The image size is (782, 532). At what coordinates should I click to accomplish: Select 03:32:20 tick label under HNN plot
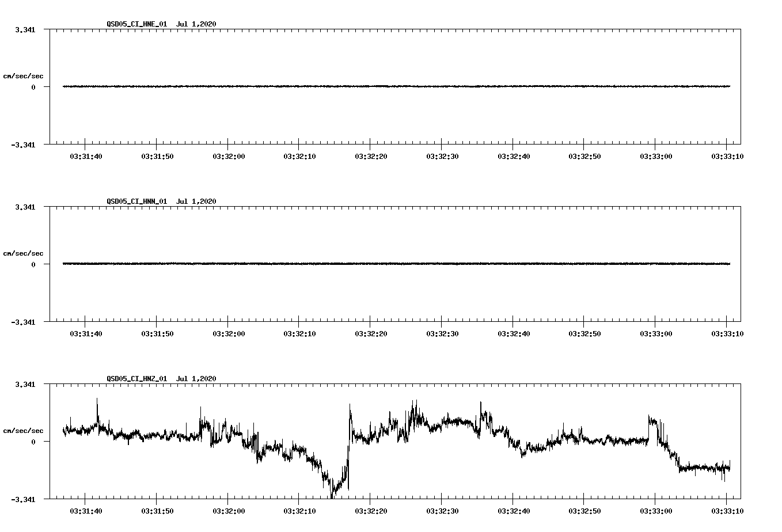(x=371, y=333)
